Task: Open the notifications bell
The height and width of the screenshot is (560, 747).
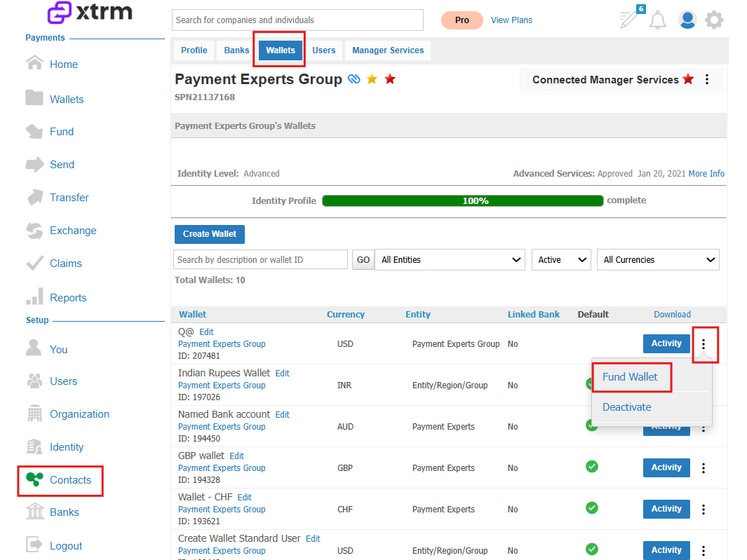Action: click(658, 20)
